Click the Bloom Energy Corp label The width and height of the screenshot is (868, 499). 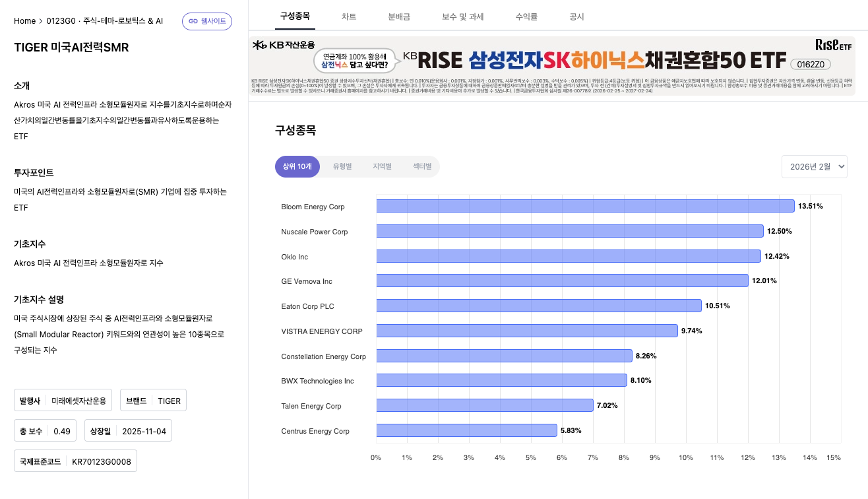[313, 207]
